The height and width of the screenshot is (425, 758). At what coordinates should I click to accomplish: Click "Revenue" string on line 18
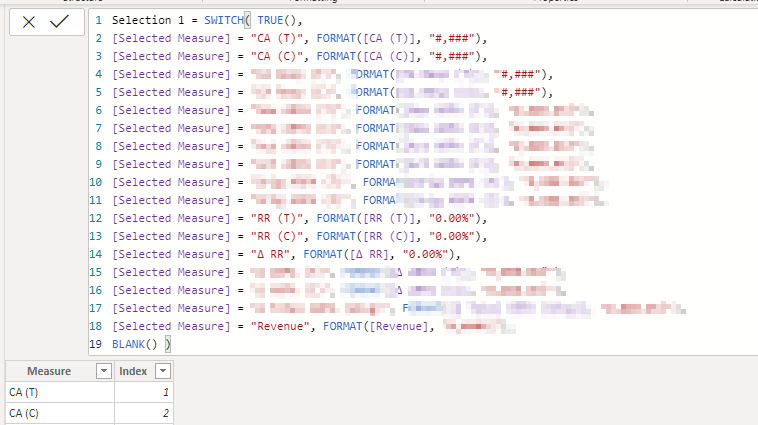(280, 326)
